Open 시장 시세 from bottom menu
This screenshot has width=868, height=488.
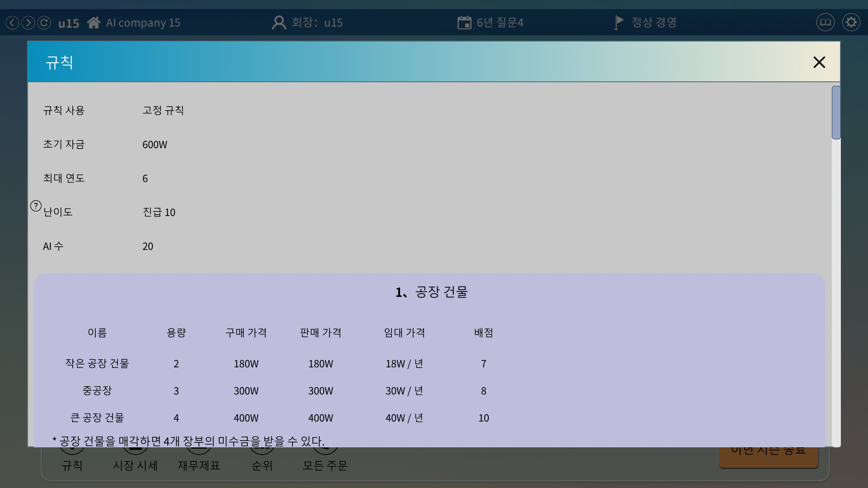[135, 465]
